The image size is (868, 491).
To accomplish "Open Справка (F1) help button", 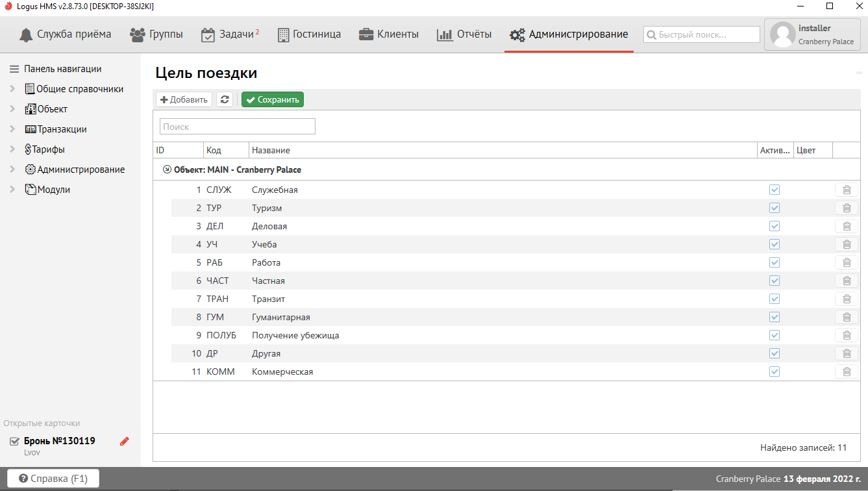I will (x=53, y=479).
